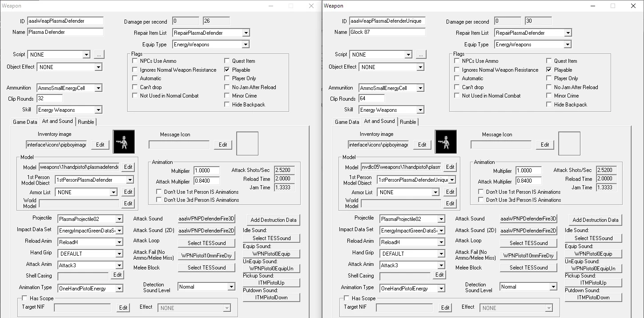Click Edit beside Message Icon in Plasma Defender window
The width and height of the screenshot is (644, 318).
click(x=223, y=145)
